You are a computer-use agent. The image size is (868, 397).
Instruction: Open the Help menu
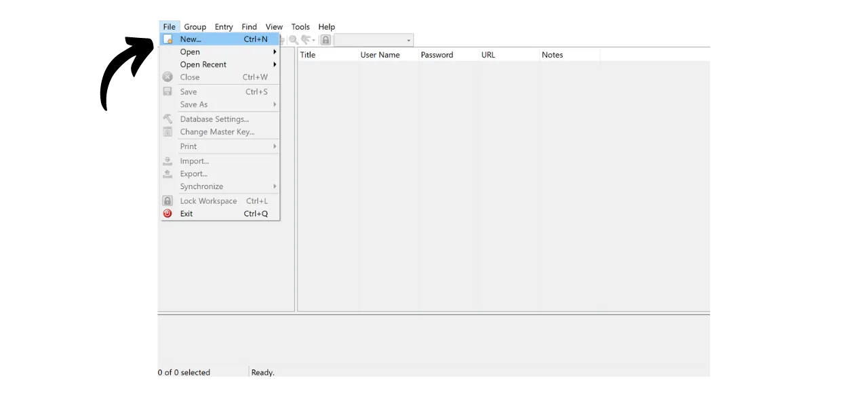[x=326, y=26]
